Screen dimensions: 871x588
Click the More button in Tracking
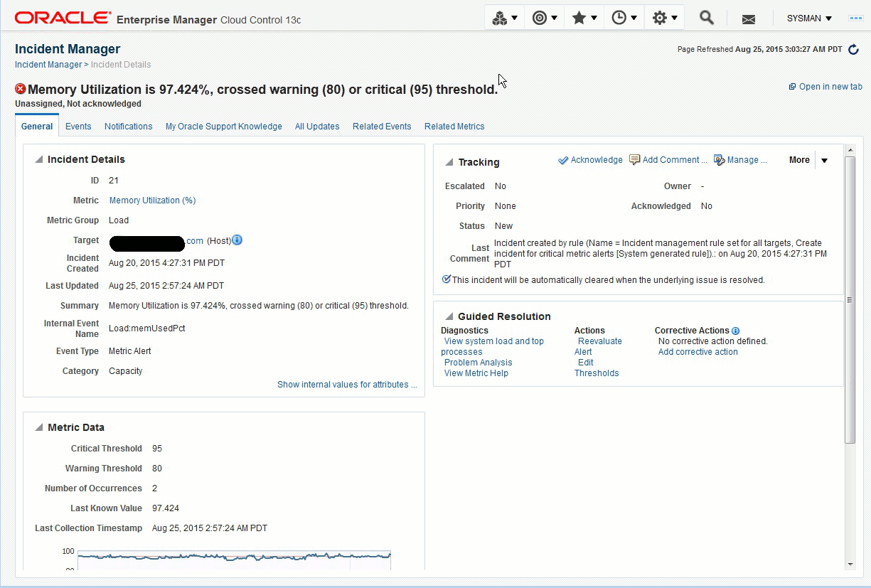799,160
